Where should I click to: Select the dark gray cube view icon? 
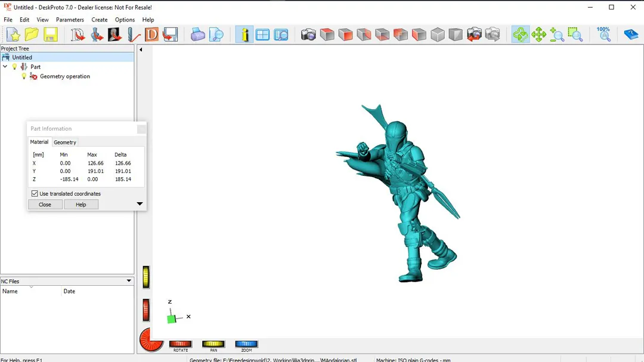click(456, 35)
